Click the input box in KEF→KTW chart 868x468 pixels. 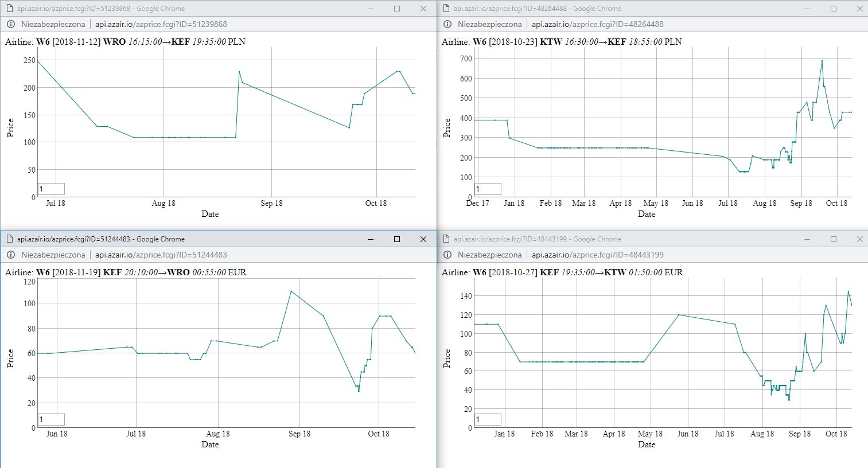(488, 419)
